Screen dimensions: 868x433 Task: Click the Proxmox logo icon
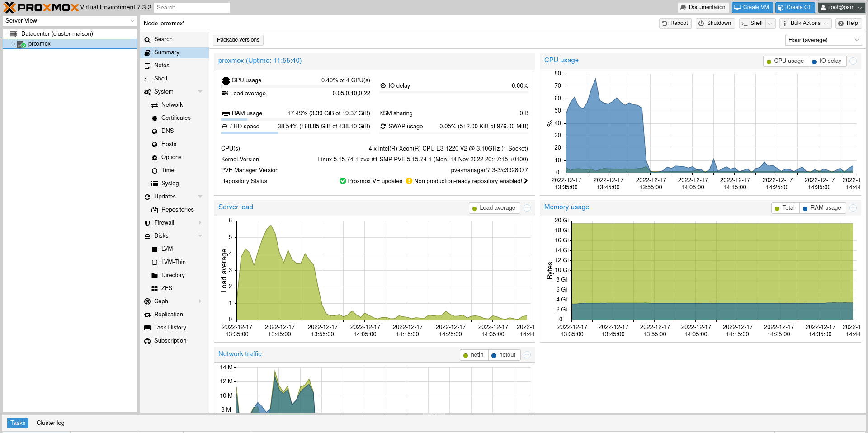9,7
